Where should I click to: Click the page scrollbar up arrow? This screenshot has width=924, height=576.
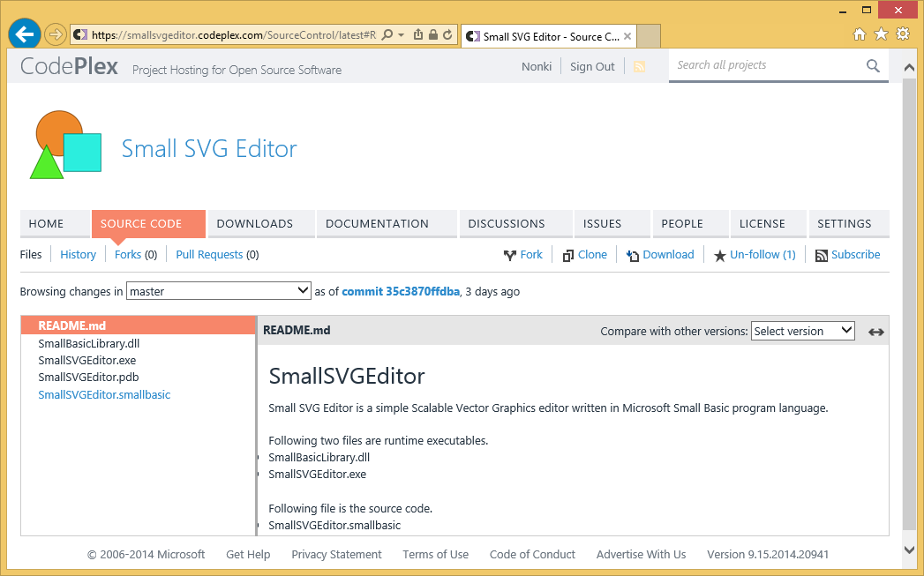click(x=909, y=68)
